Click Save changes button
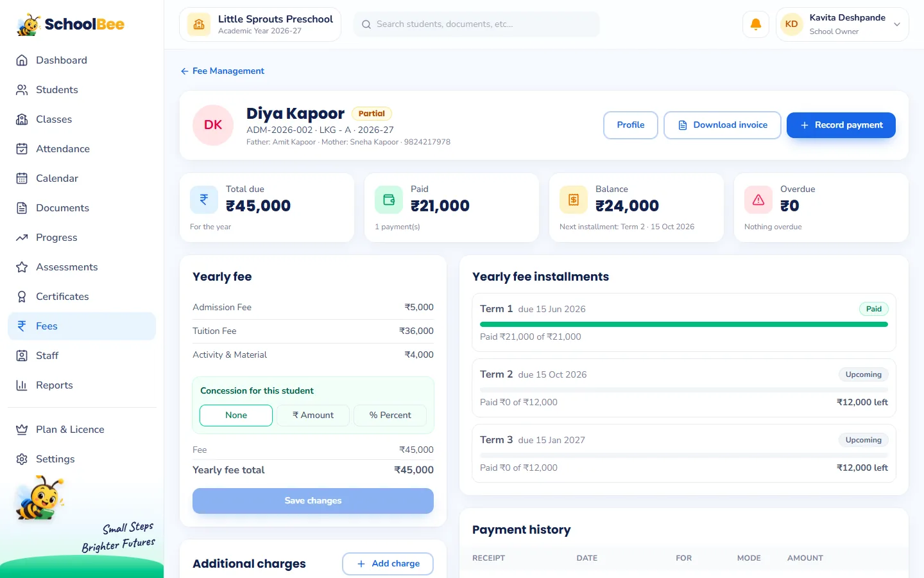The height and width of the screenshot is (578, 924). (313, 501)
